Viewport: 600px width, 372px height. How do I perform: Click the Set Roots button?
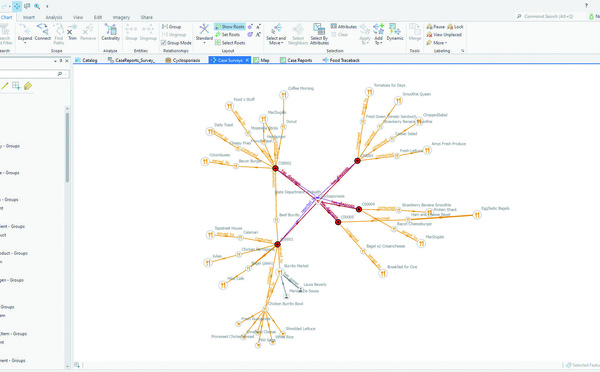227,35
